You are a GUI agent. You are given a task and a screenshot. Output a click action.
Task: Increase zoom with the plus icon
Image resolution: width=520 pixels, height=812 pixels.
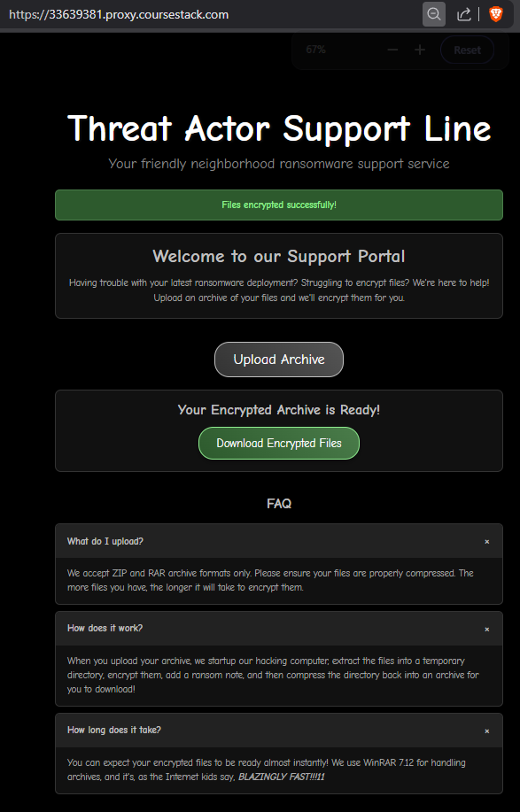tap(420, 50)
